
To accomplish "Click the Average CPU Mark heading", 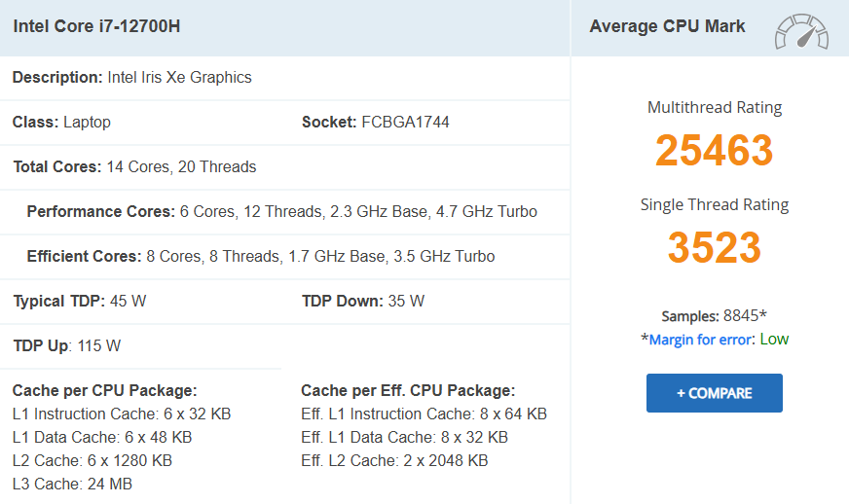I will click(667, 26).
